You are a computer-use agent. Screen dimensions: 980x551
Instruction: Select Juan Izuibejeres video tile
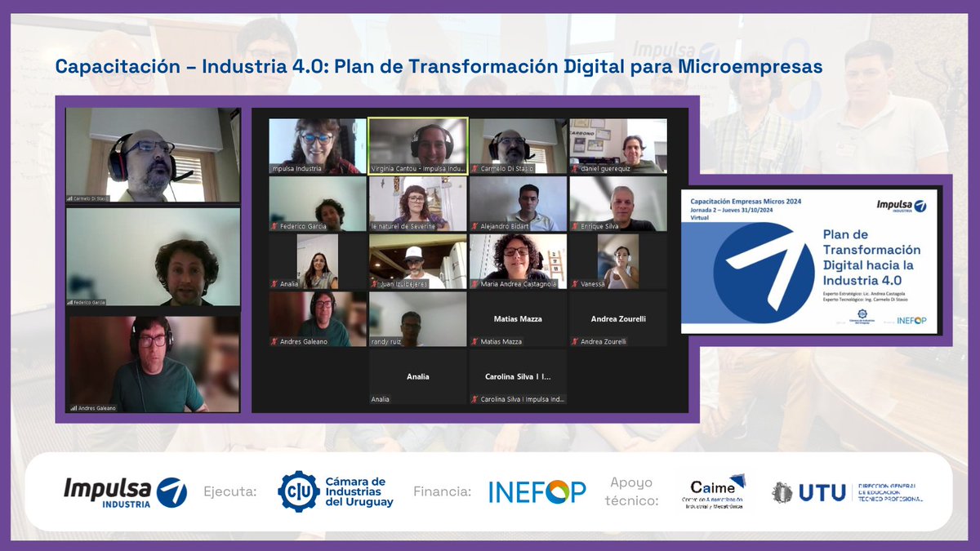coord(417,262)
